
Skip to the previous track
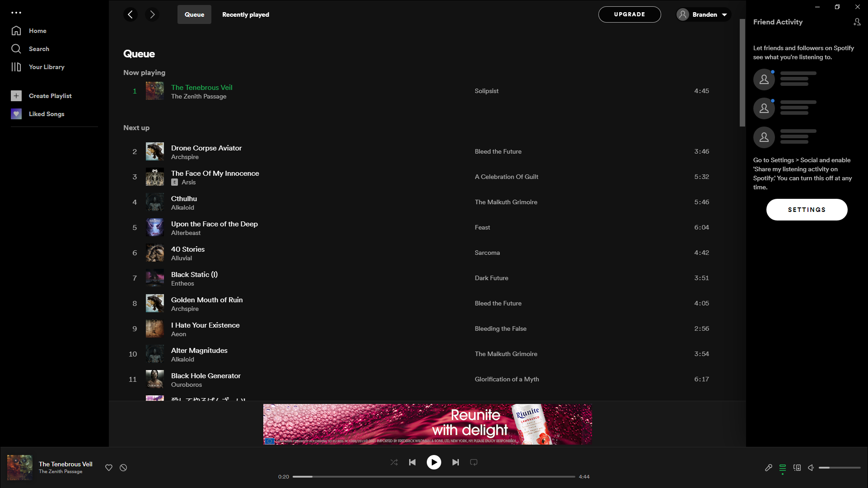(412, 462)
